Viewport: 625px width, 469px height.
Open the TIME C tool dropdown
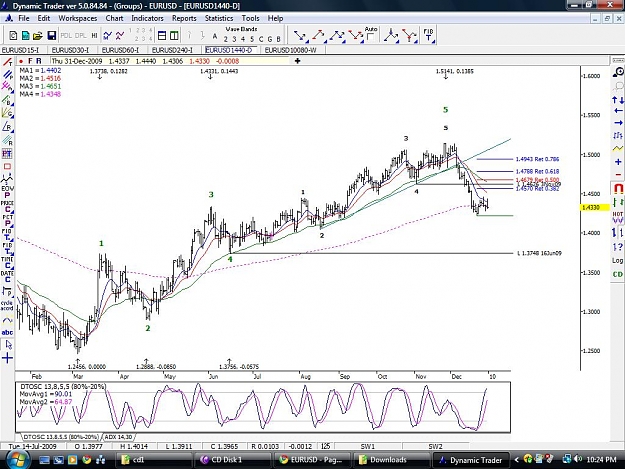(7, 263)
